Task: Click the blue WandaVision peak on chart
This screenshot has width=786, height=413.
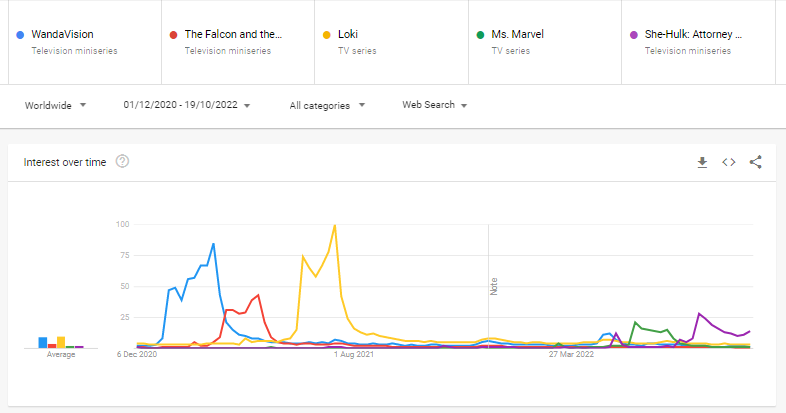Action: 213,243
